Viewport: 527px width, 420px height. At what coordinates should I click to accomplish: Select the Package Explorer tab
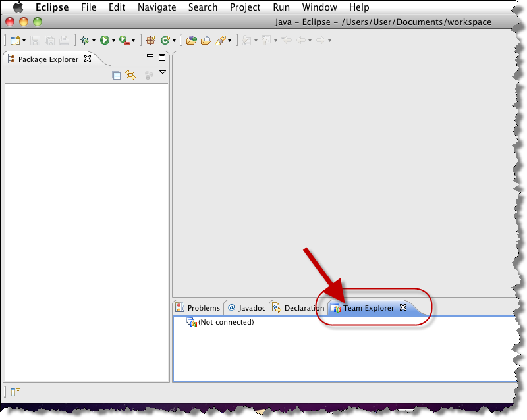pos(48,59)
